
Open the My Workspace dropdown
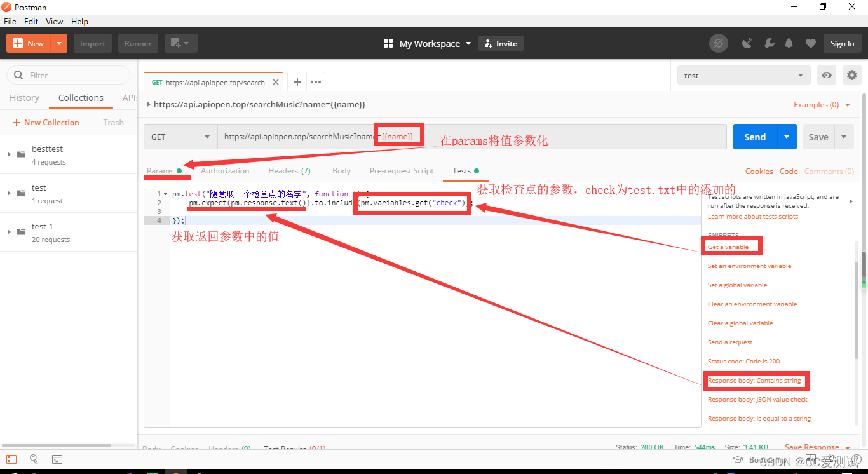(x=428, y=44)
